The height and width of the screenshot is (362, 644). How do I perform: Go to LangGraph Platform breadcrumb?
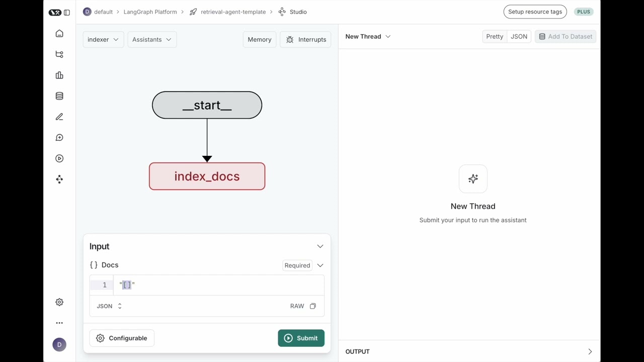(x=150, y=12)
